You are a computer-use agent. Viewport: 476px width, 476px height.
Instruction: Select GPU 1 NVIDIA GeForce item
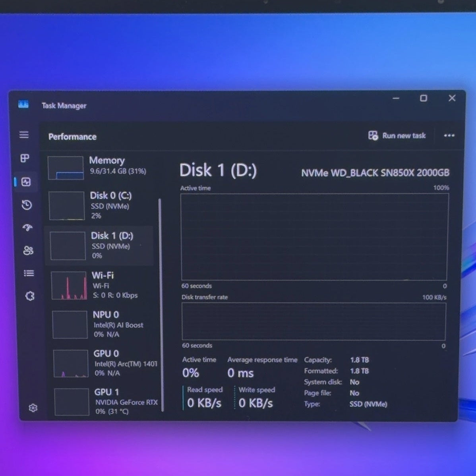(106, 402)
